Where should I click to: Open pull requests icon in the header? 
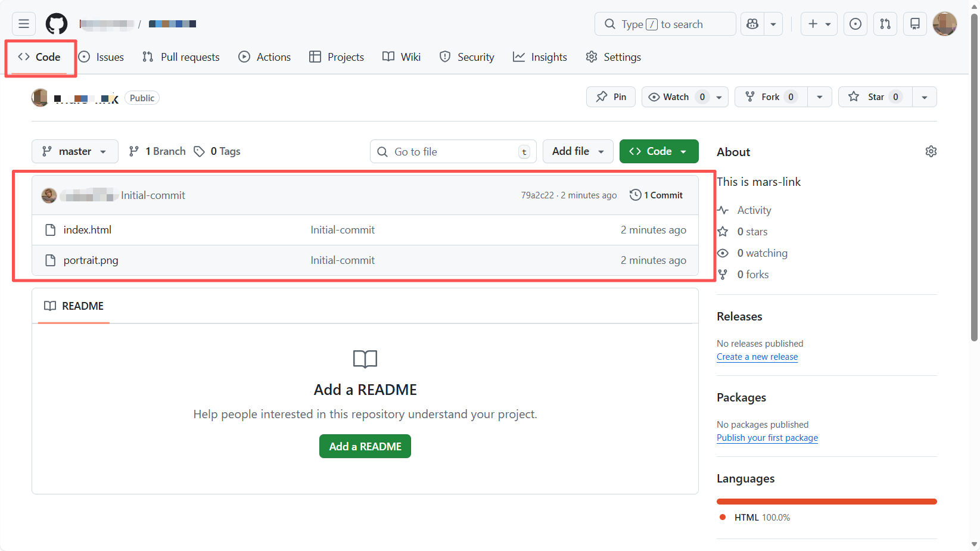(x=885, y=24)
